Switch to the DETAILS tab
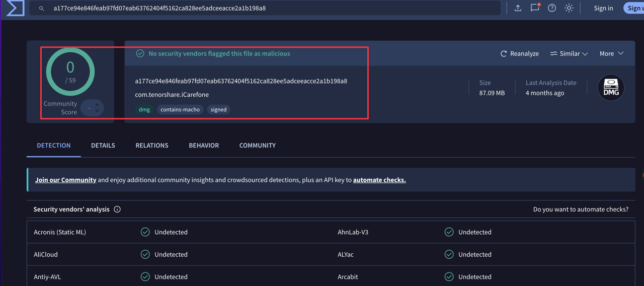Screen dimensions: 644x286 tap(103, 146)
